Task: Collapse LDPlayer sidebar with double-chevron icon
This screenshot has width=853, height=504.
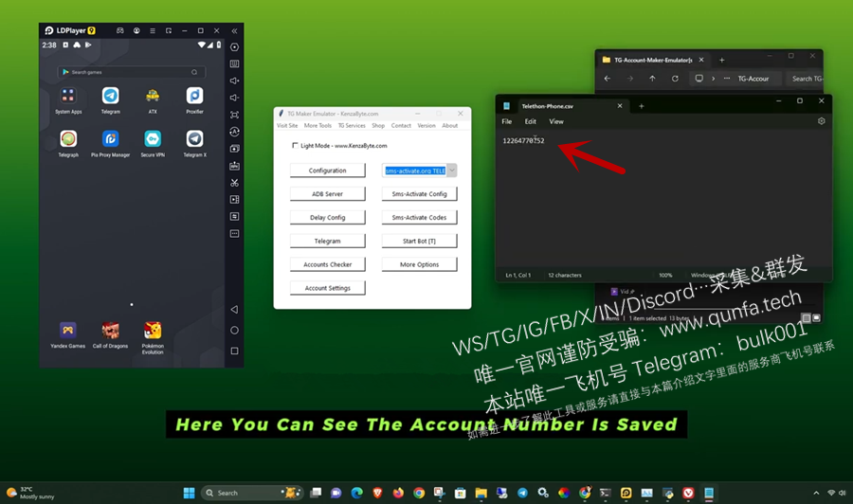Action: (x=234, y=31)
